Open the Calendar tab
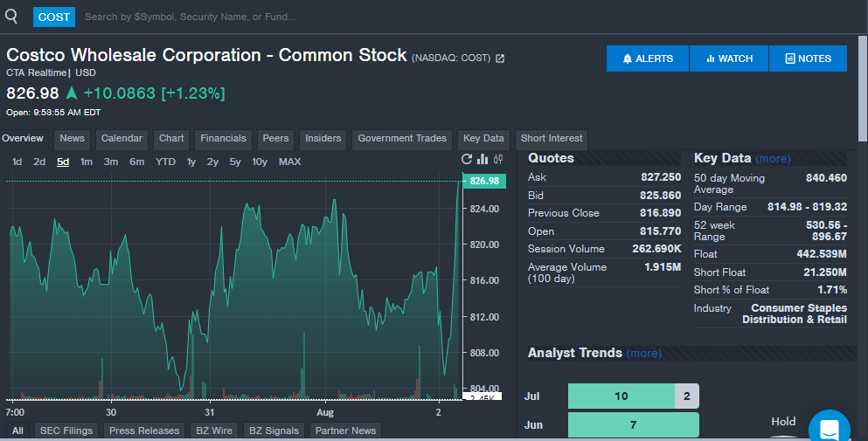Screen dimensions: 868x441 [x=122, y=139]
